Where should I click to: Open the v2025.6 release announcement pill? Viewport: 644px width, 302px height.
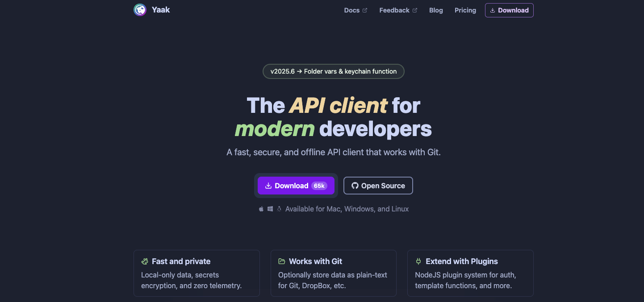tap(334, 71)
